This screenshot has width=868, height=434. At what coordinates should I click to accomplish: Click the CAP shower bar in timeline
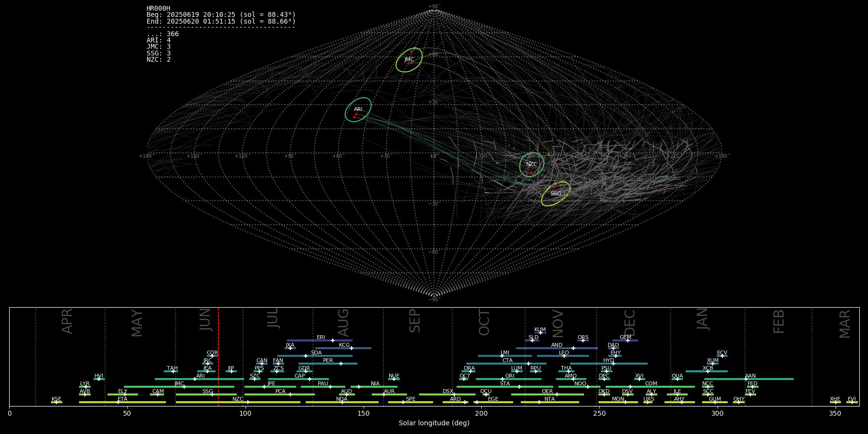point(298,379)
